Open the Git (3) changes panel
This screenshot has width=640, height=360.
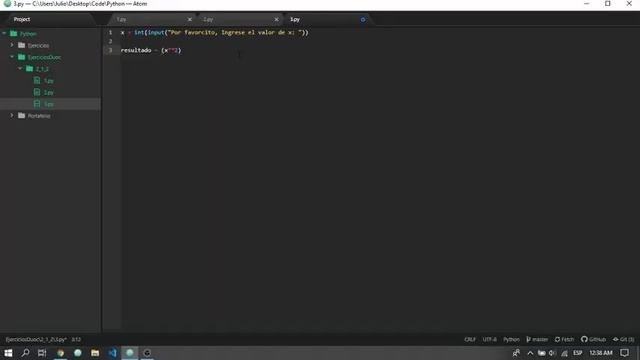click(x=623, y=340)
